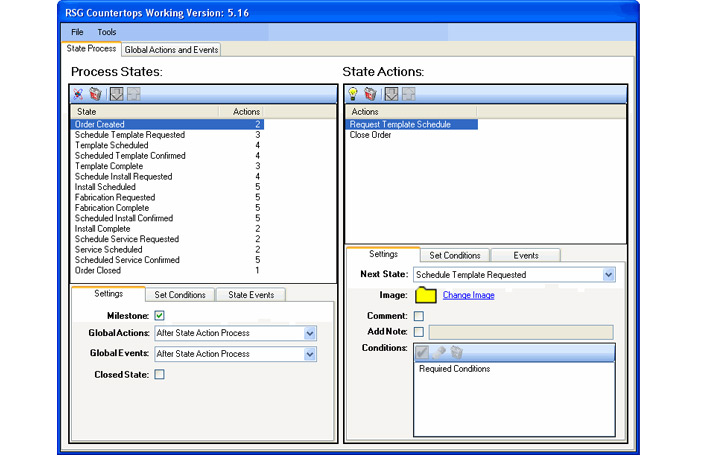Enable the Closed State checkbox
The width and height of the screenshot is (707, 458).
[159, 374]
